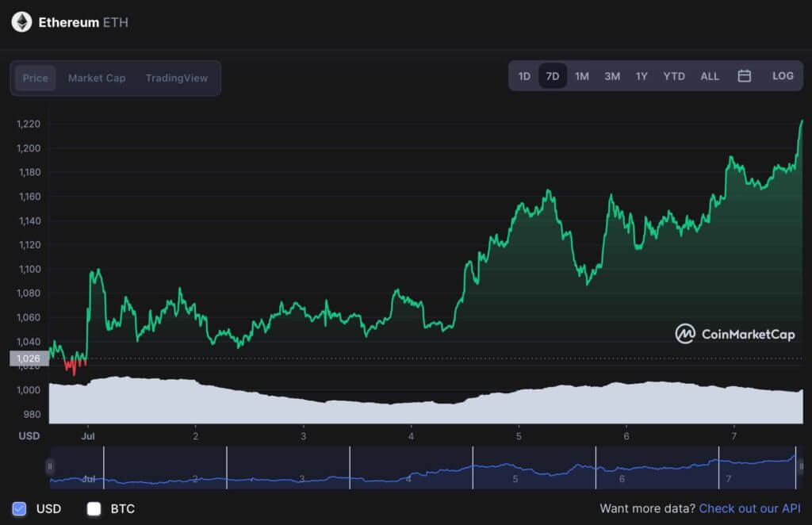Open the TradingView tab
The height and width of the screenshot is (525, 812).
point(177,79)
